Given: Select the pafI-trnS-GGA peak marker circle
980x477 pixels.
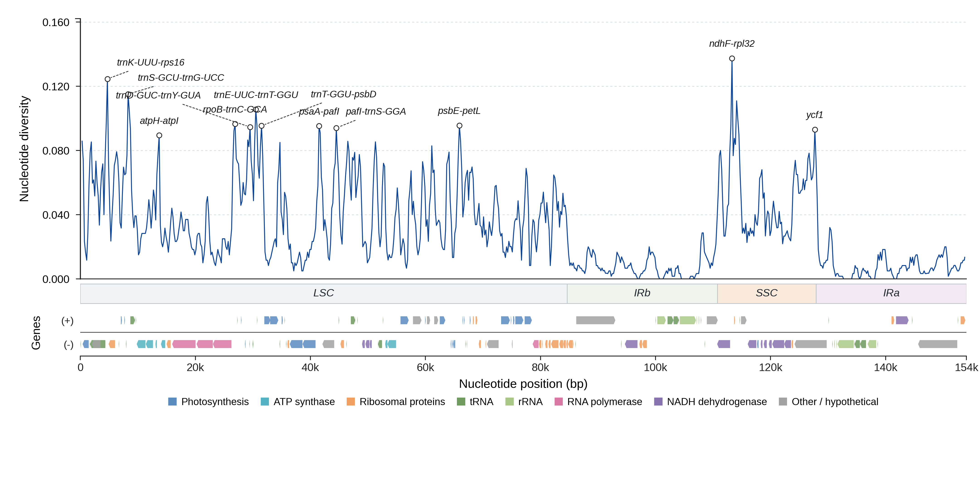Looking at the screenshot, I should pos(336,128).
